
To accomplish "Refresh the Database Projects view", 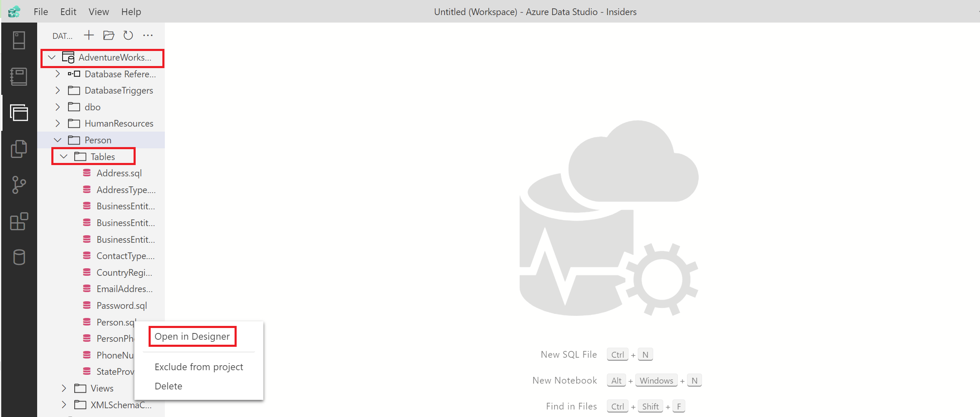I will click(128, 35).
